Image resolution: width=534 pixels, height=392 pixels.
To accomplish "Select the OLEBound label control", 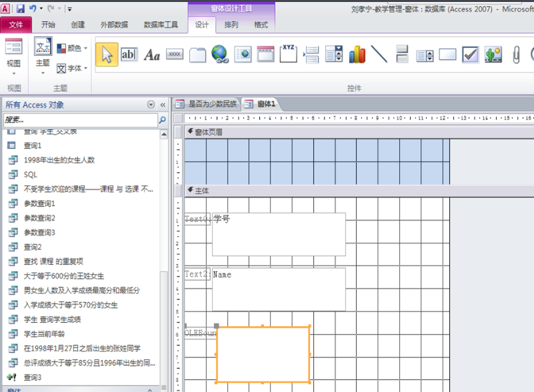I will [201, 333].
